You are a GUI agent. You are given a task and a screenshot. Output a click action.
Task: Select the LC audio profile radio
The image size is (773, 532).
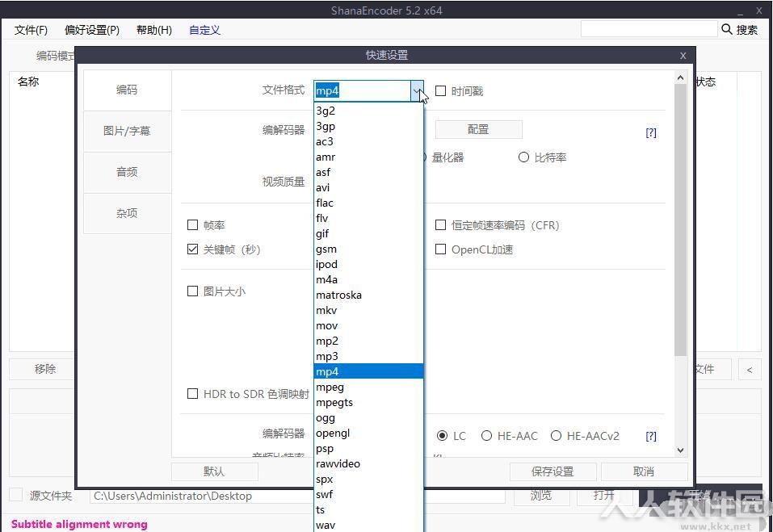click(x=442, y=435)
